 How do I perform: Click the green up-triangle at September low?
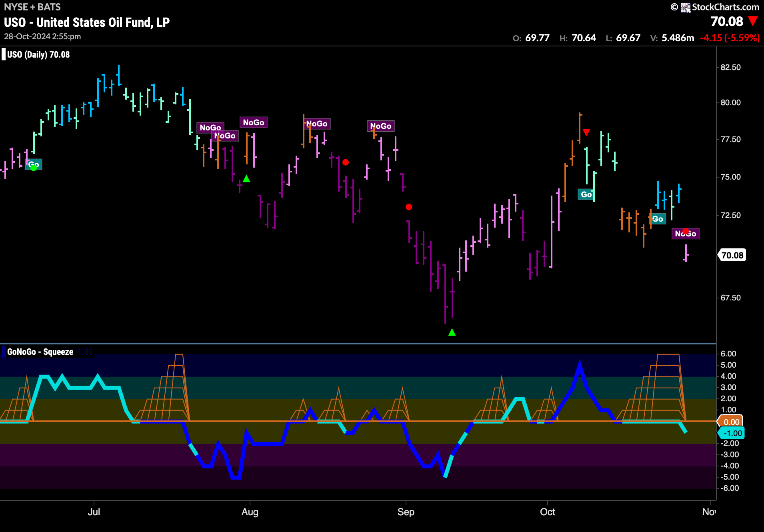(x=452, y=332)
